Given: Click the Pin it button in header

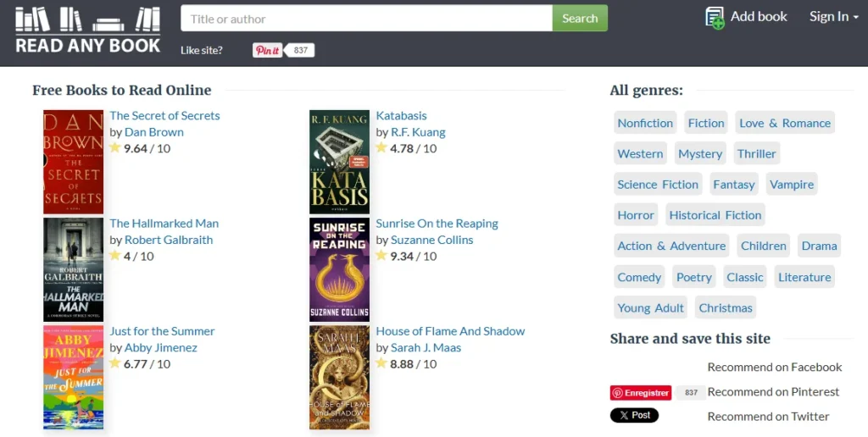Looking at the screenshot, I should click(x=267, y=50).
